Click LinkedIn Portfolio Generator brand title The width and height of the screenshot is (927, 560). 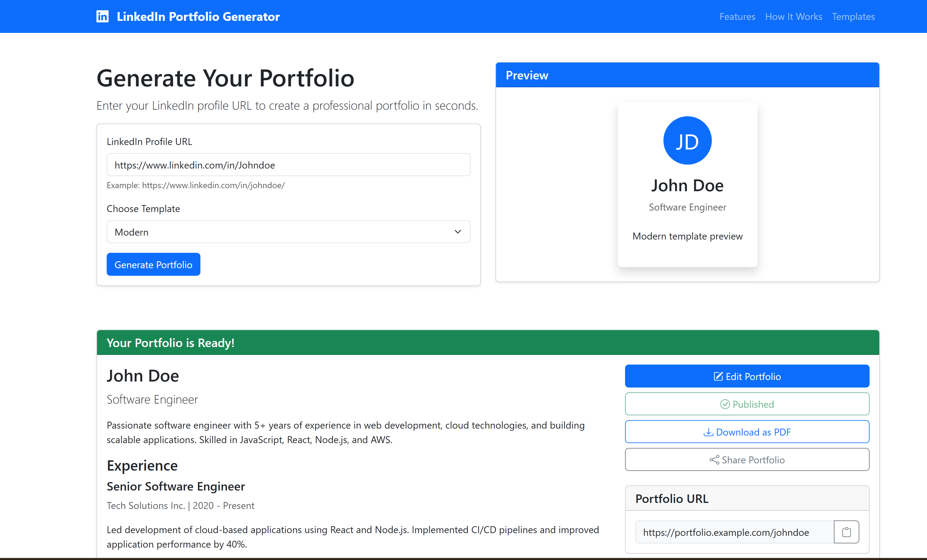198,17
